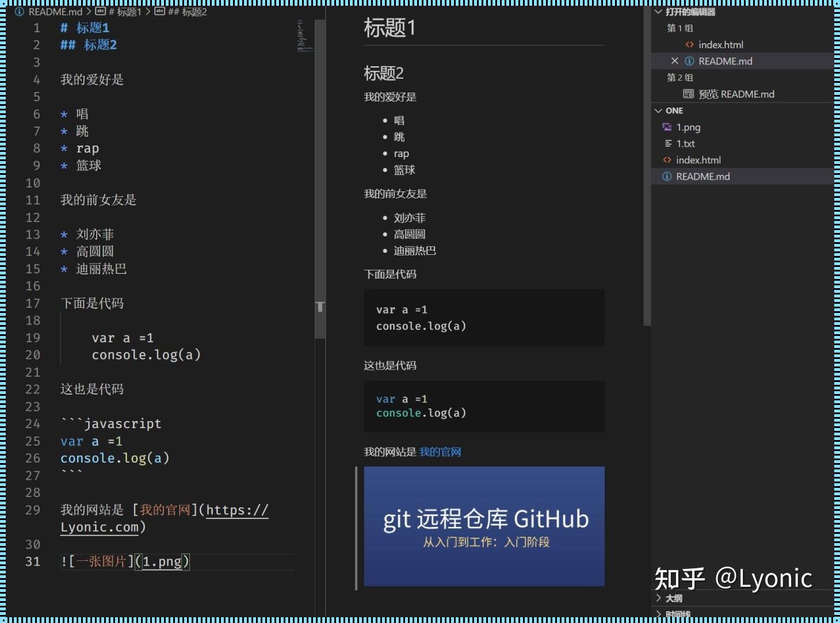
Task: Click 篮球 list item in preview
Action: [404, 170]
